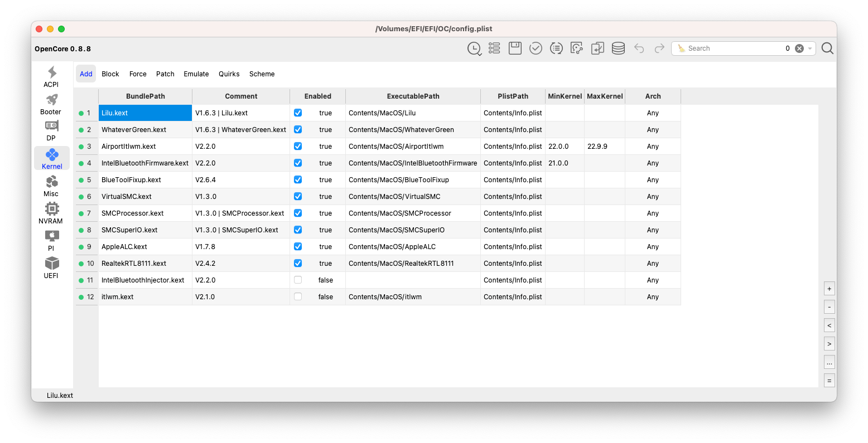The width and height of the screenshot is (868, 443).
Task: Open the UEFI section in sidebar
Action: click(51, 267)
